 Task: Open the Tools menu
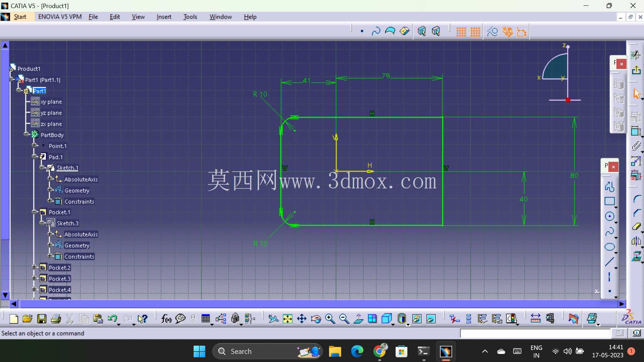(x=190, y=17)
